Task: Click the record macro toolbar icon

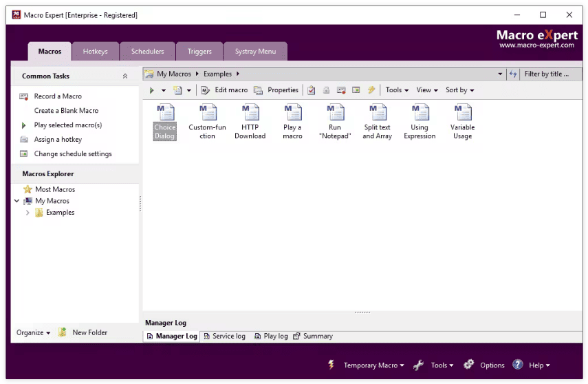Action: [341, 90]
